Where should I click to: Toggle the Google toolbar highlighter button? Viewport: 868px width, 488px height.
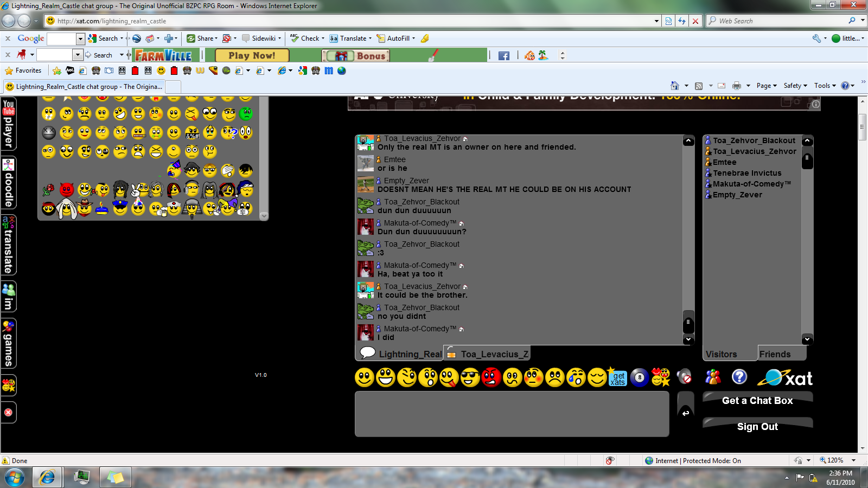pos(425,38)
